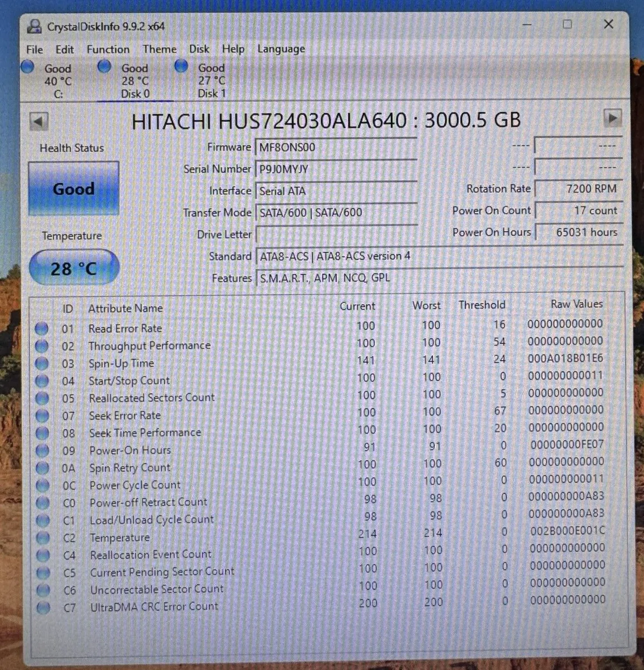
Task: Click the Attribute Name column header
Action: (x=126, y=308)
